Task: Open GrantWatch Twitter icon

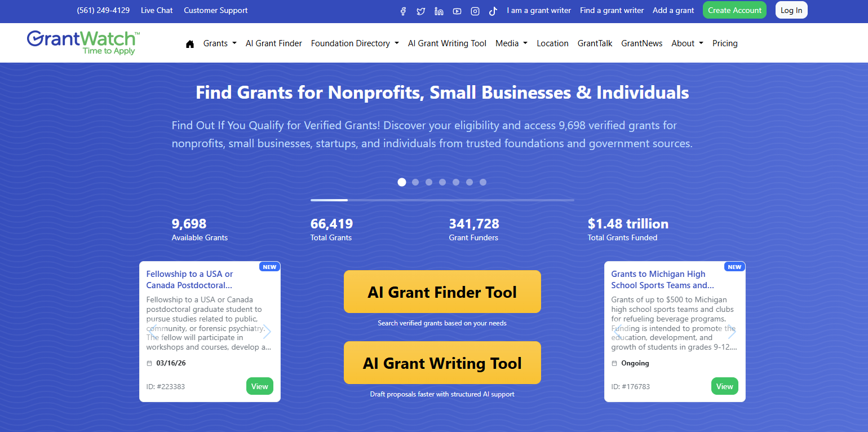Action: (421, 11)
